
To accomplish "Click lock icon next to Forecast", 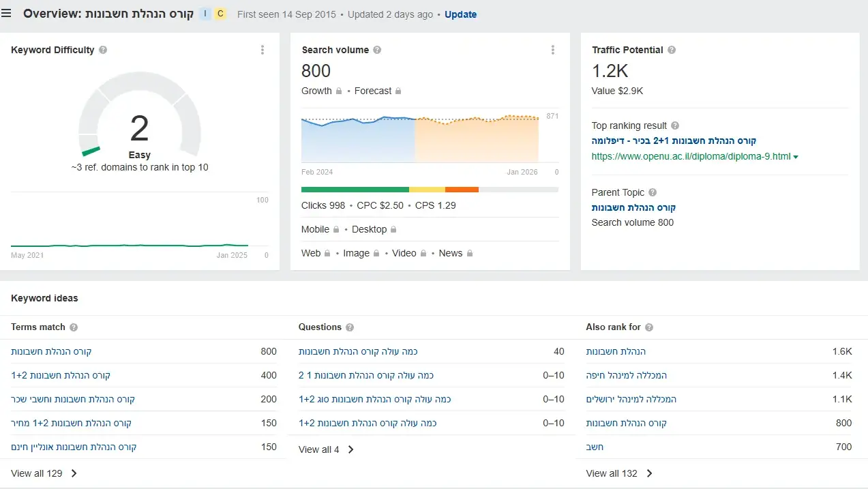I will point(398,91).
